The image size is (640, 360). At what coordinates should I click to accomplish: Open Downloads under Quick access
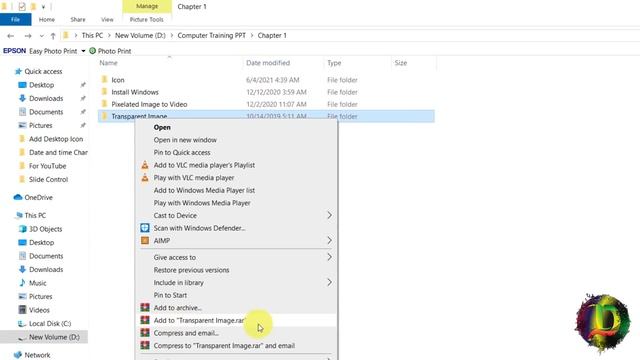[46, 98]
